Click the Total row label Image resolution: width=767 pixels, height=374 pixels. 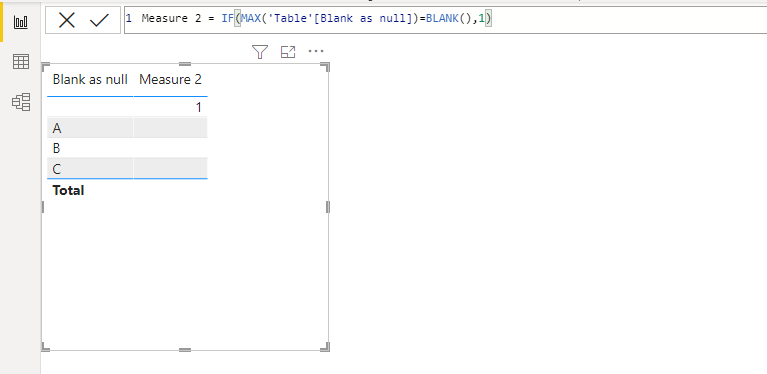point(68,191)
